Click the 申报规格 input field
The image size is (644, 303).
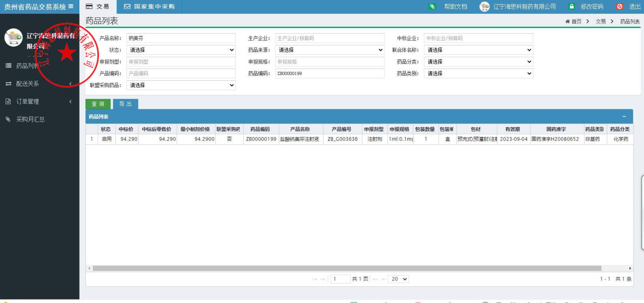pos(330,62)
